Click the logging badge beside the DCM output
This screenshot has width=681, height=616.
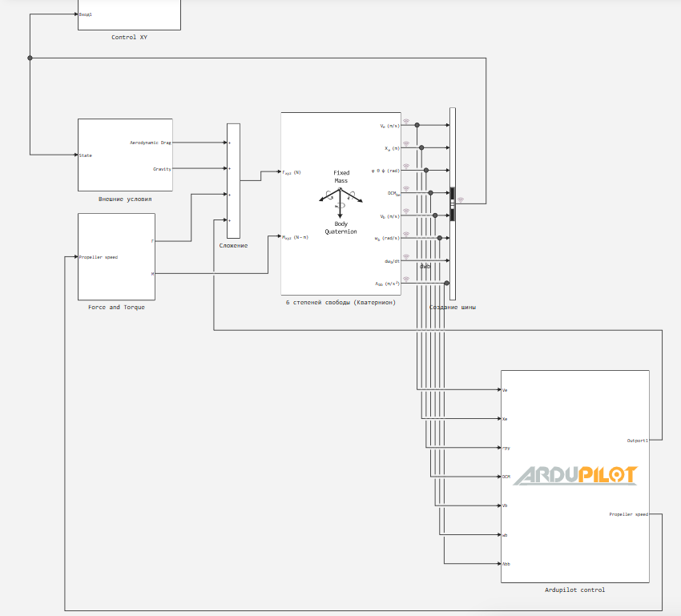[406, 189]
